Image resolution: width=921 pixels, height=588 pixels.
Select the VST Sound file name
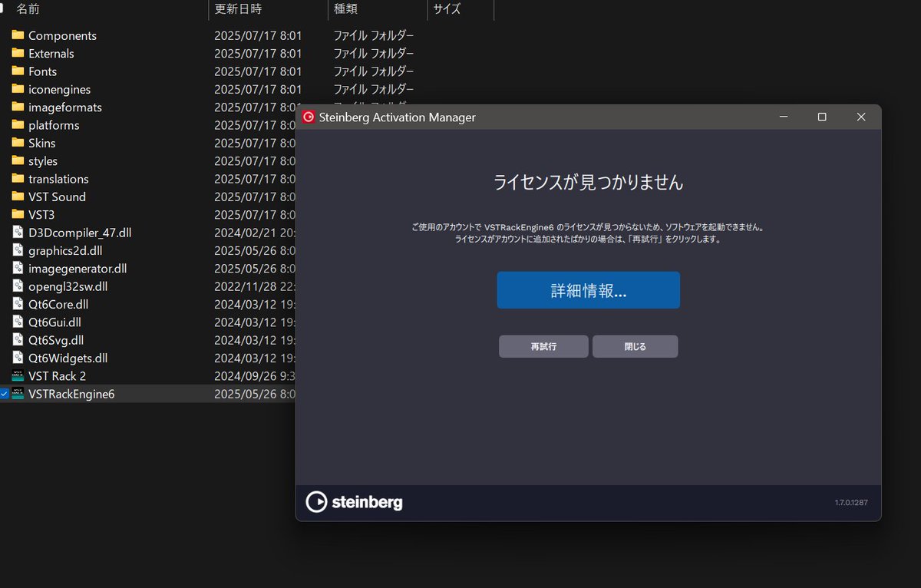pyautogui.click(x=57, y=197)
